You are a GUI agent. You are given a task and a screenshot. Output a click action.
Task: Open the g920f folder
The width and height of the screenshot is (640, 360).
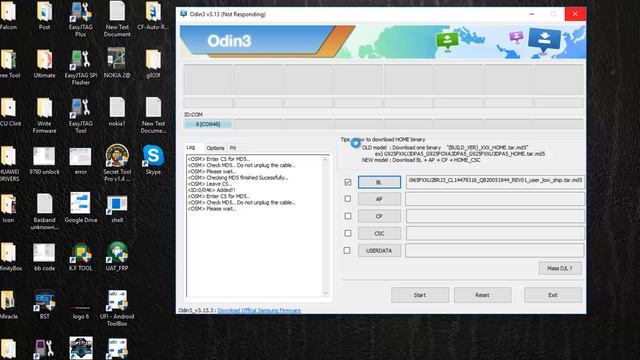tap(153, 64)
